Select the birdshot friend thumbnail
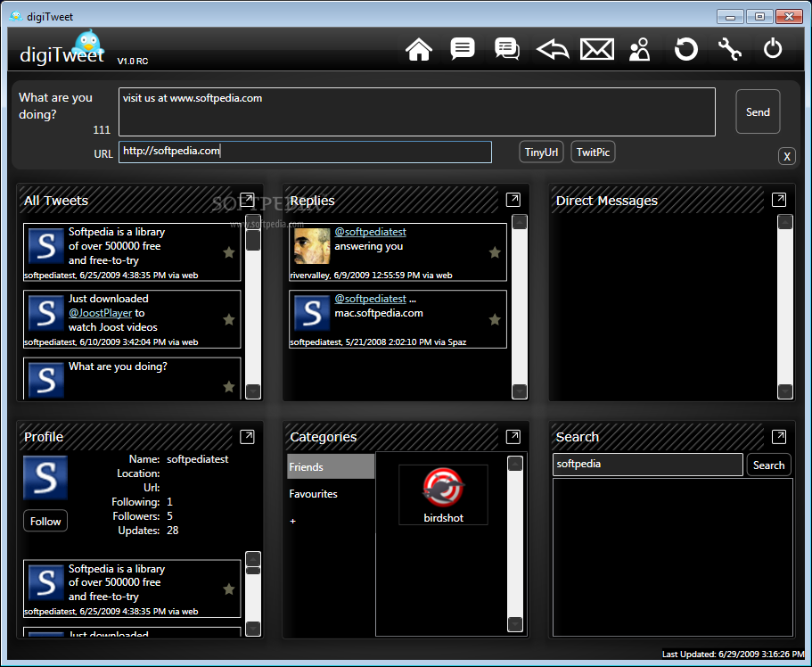The height and width of the screenshot is (667, 812). click(x=443, y=495)
